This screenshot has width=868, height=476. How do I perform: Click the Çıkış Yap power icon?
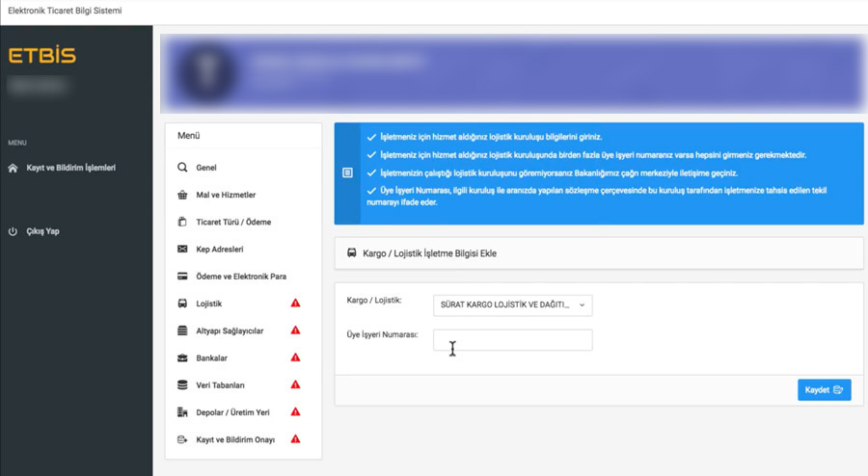tap(13, 231)
